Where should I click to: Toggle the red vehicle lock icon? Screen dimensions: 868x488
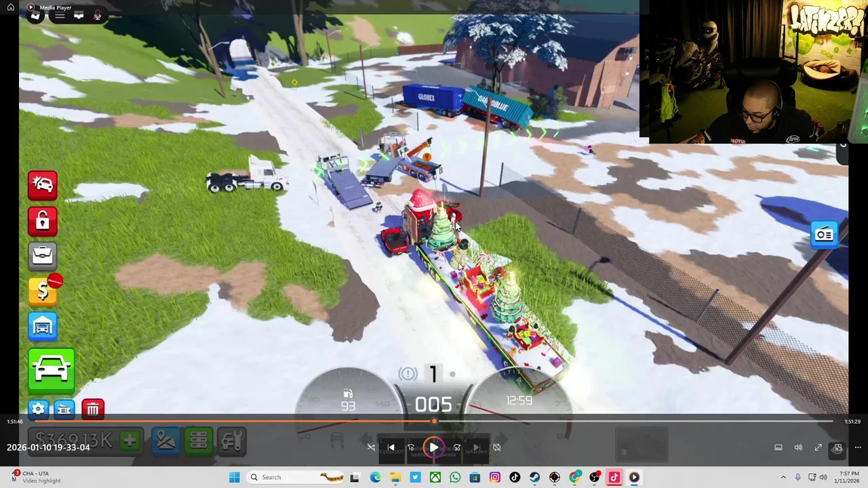43,221
